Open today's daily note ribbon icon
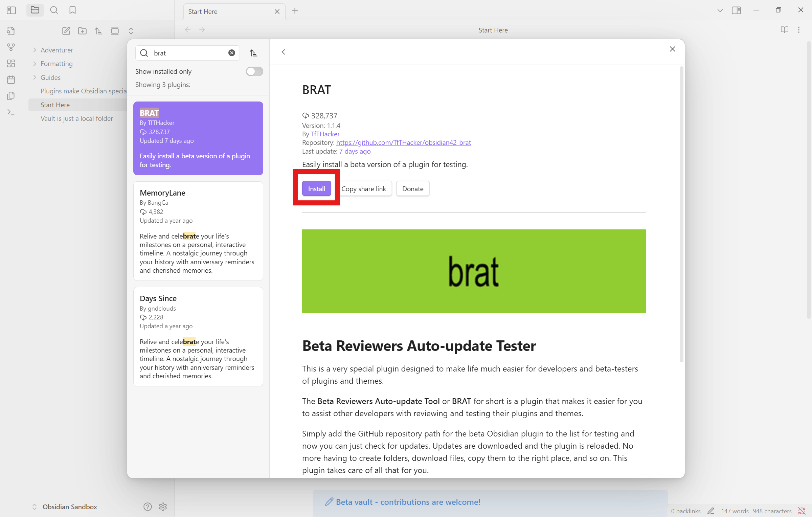 click(x=11, y=80)
